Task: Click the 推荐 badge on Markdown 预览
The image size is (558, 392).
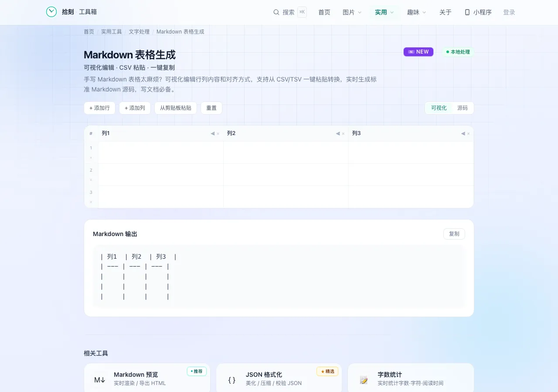Action: tap(197, 371)
